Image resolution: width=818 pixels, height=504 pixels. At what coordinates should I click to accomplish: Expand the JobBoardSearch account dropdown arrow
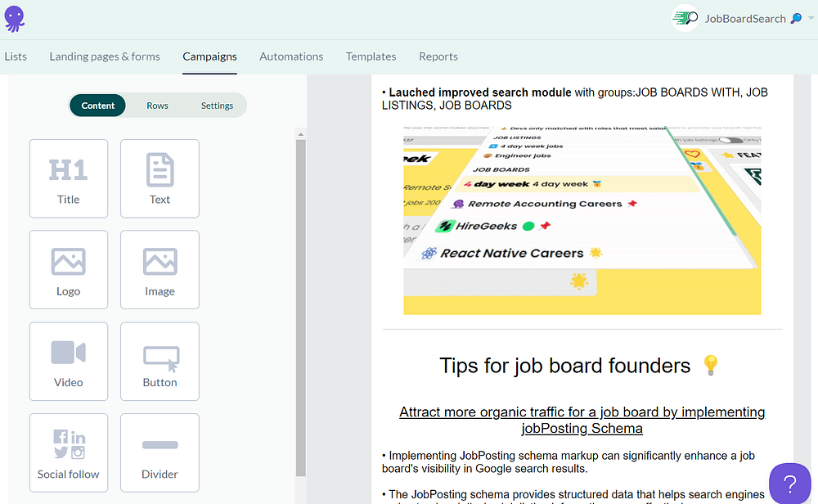pyautogui.click(x=811, y=18)
